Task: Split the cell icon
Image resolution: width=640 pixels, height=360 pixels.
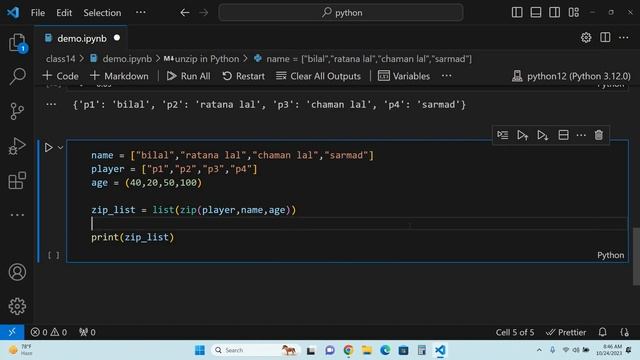Action: tap(563, 135)
